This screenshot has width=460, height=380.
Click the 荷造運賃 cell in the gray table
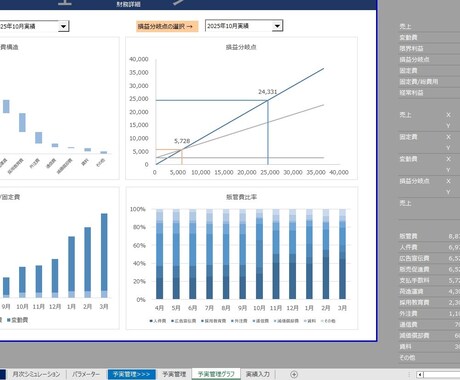click(x=411, y=291)
